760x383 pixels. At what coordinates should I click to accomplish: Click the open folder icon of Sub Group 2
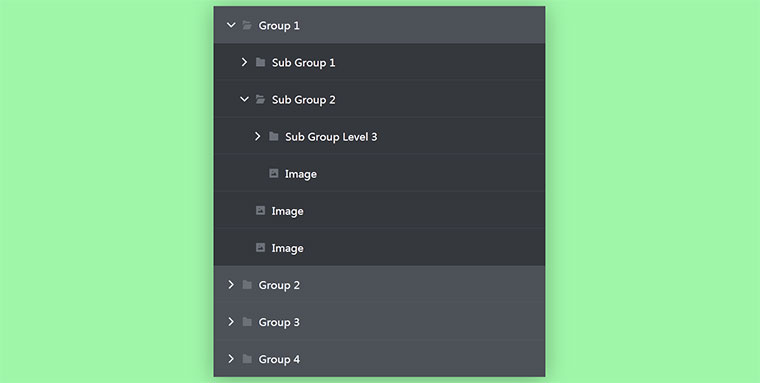click(260, 99)
